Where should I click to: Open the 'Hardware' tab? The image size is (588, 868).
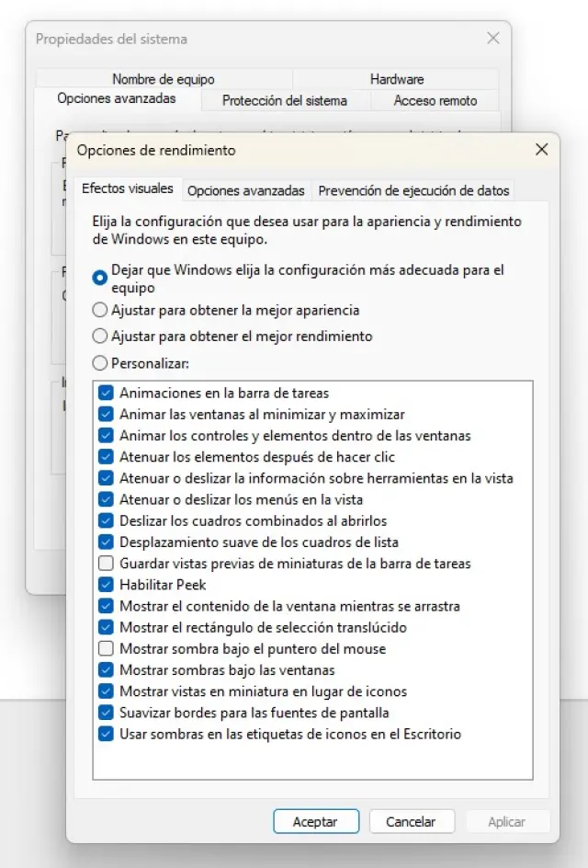(x=397, y=79)
